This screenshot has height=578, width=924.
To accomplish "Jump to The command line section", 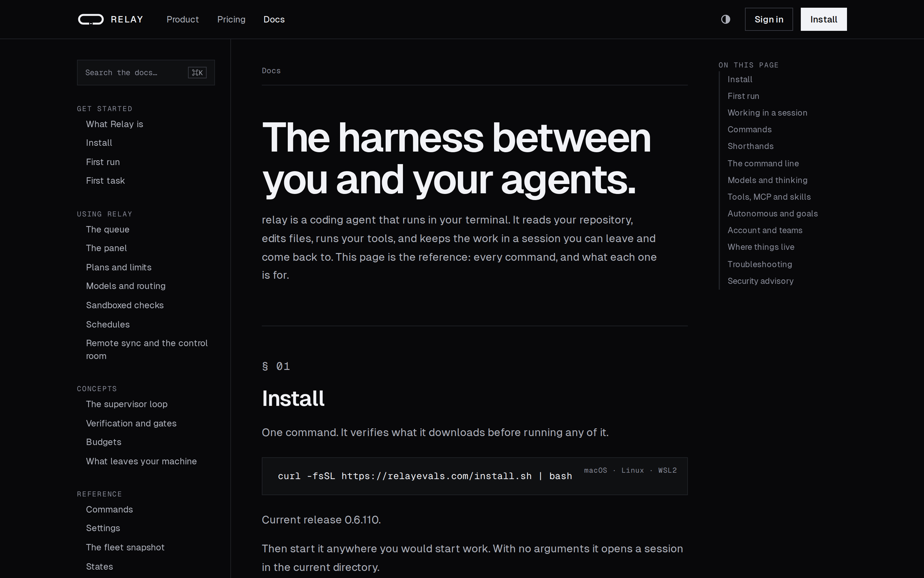I will click(x=763, y=163).
